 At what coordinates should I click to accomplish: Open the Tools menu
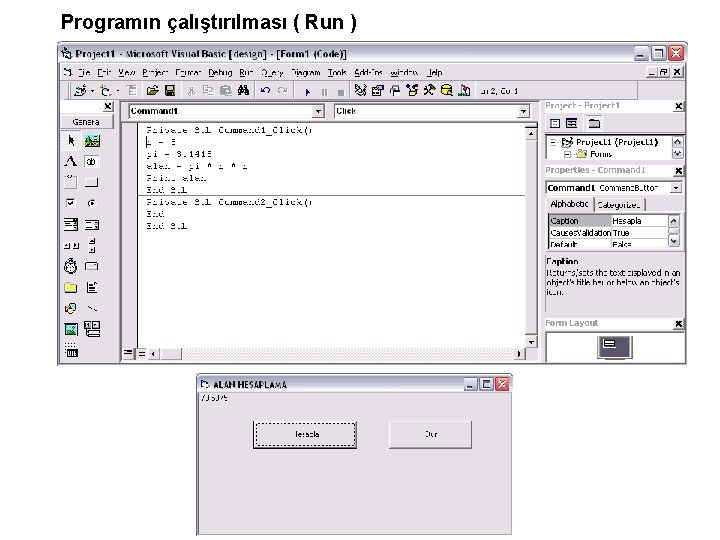pyautogui.click(x=337, y=73)
